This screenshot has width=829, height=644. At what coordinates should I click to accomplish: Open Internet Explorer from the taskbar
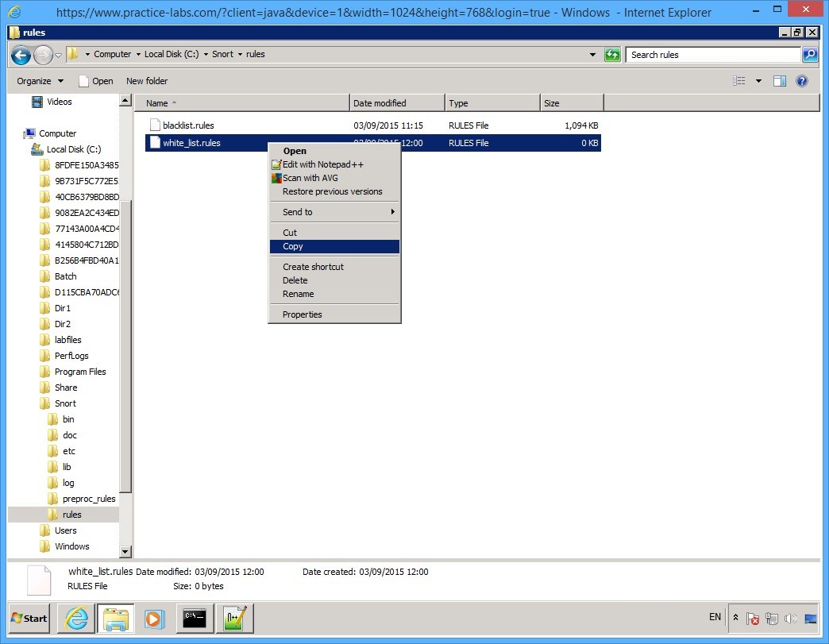[75, 619]
